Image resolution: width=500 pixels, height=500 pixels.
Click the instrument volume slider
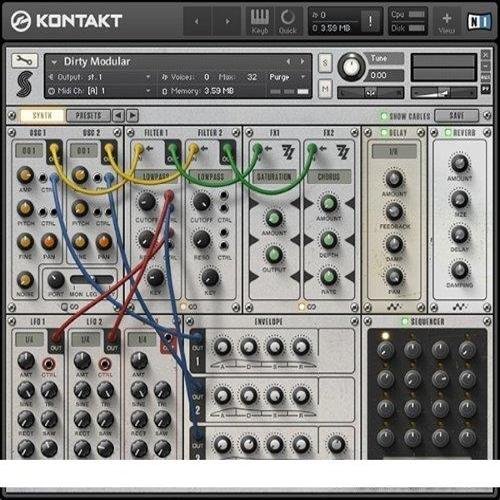coord(443,93)
